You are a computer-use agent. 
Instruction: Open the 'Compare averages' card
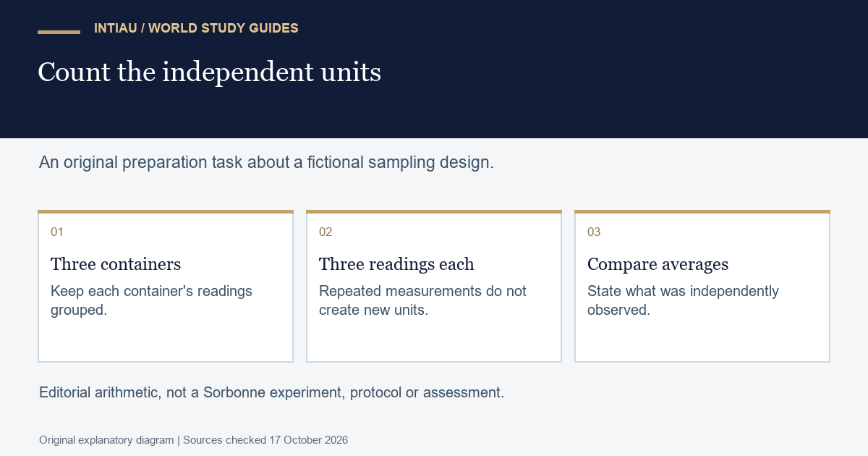(702, 286)
